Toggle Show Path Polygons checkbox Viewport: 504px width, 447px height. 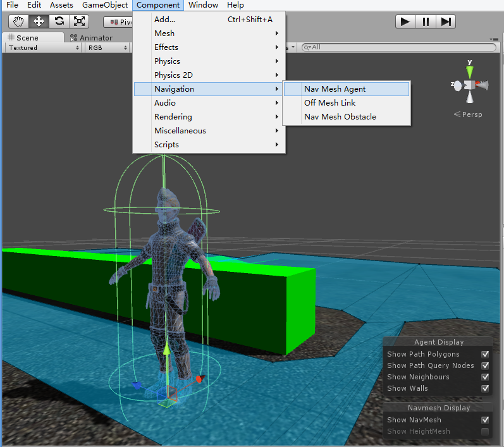pyautogui.click(x=485, y=354)
